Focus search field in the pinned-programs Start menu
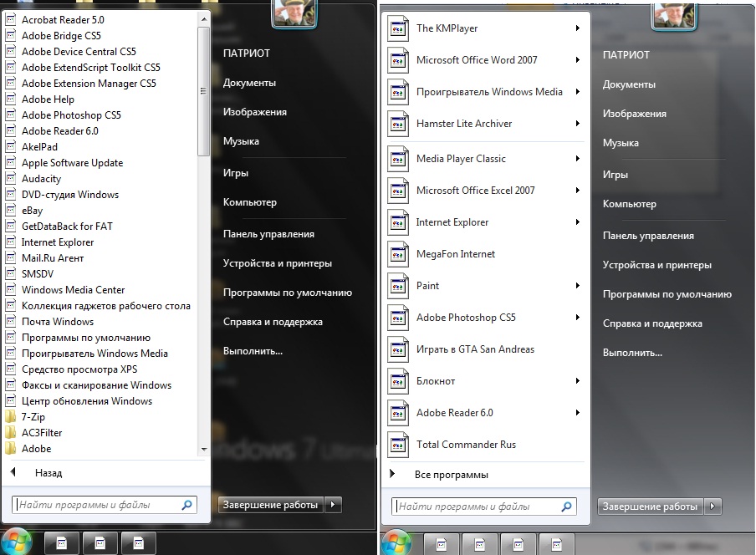 tap(484, 507)
